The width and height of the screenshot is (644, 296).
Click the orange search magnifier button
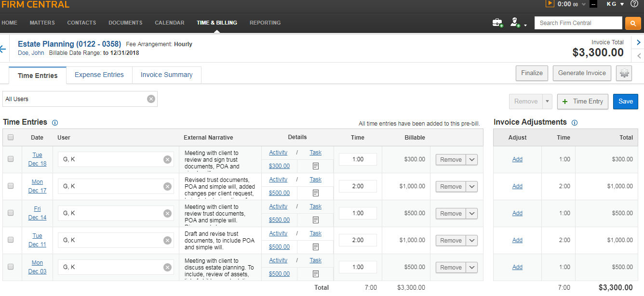point(632,23)
